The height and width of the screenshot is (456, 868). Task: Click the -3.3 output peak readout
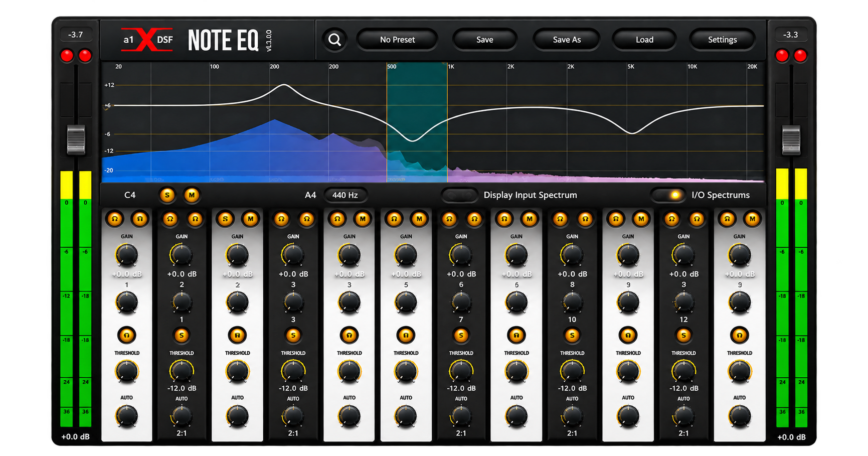(791, 35)
